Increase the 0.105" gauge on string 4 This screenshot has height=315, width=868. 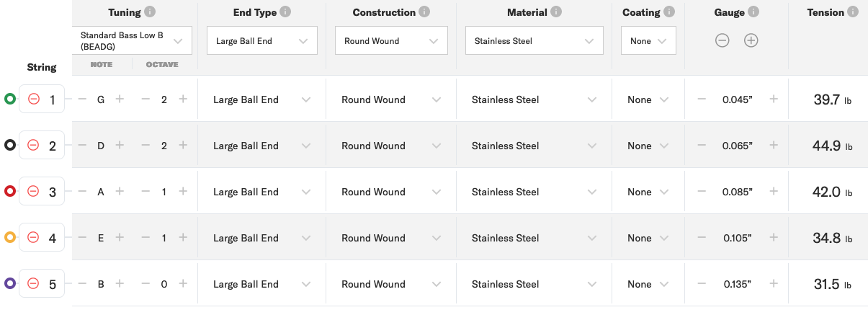[x=774, y=238]
